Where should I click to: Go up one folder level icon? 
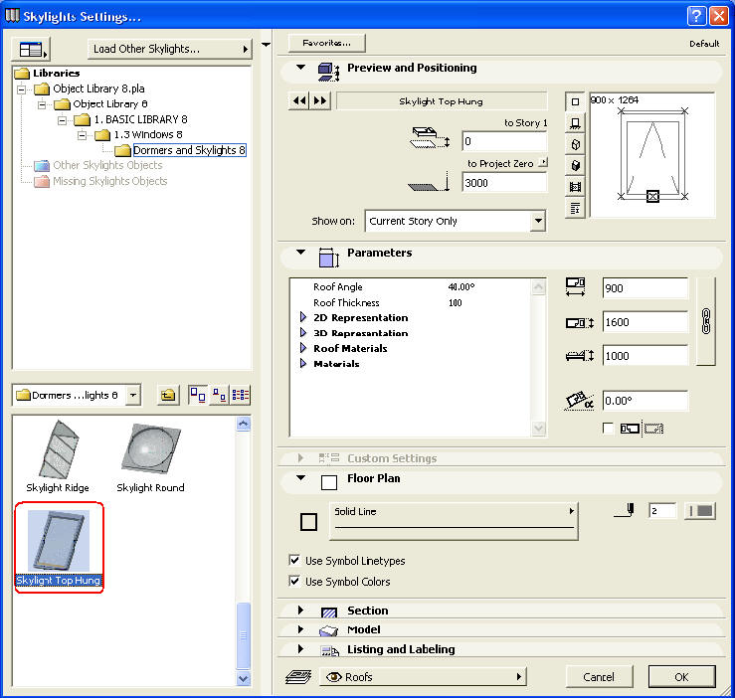169,396
